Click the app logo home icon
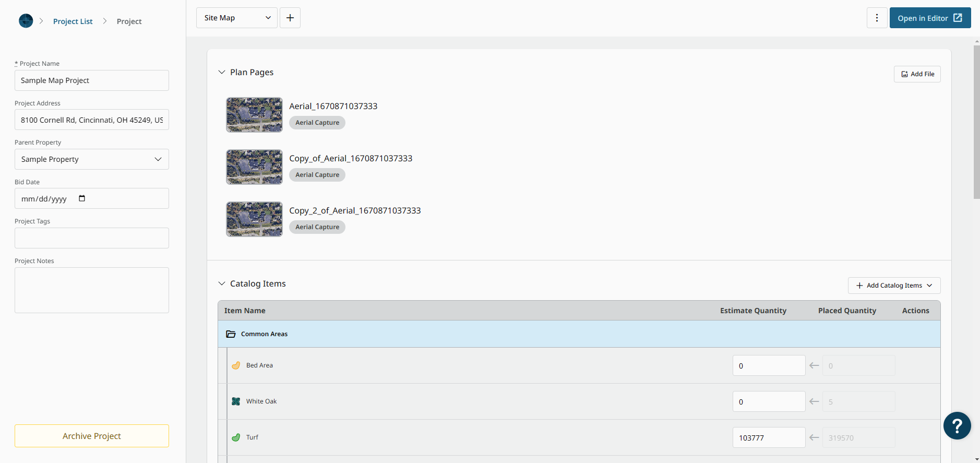 (26, 21)
